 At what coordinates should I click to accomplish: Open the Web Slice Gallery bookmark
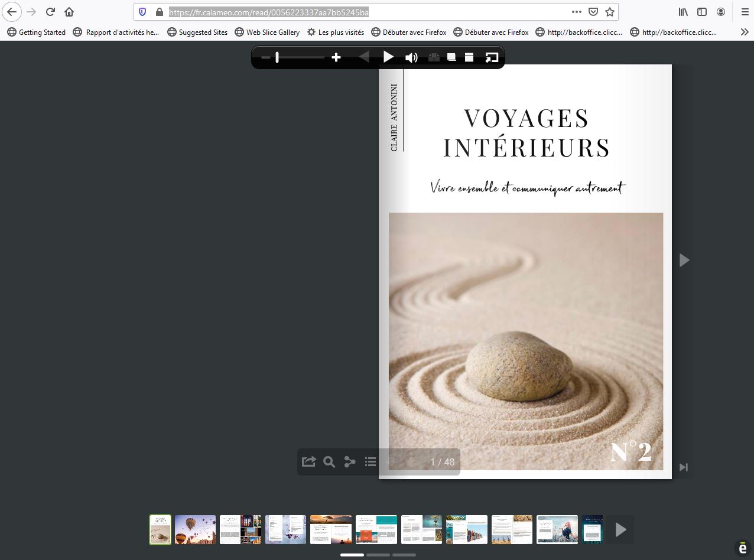(x=267, y=32)
